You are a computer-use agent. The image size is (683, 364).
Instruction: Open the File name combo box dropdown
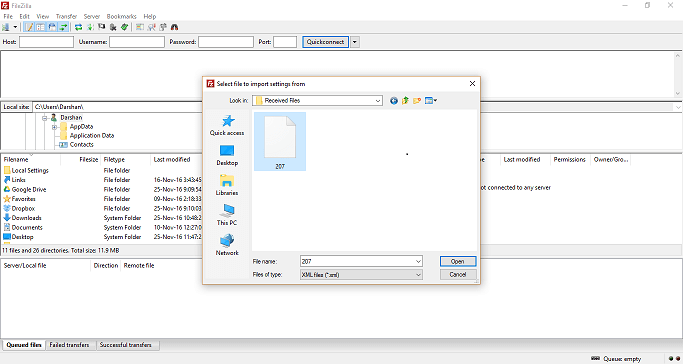point(418,262)
